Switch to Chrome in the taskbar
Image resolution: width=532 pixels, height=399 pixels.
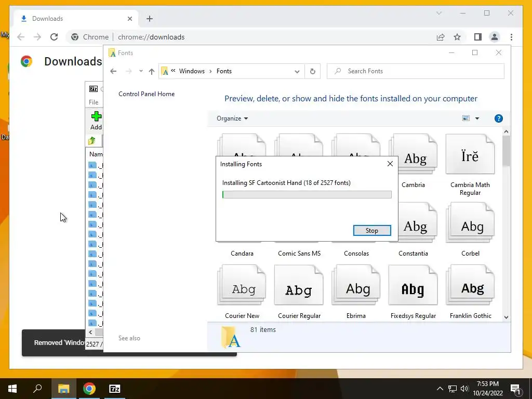(x=89, y=389)
